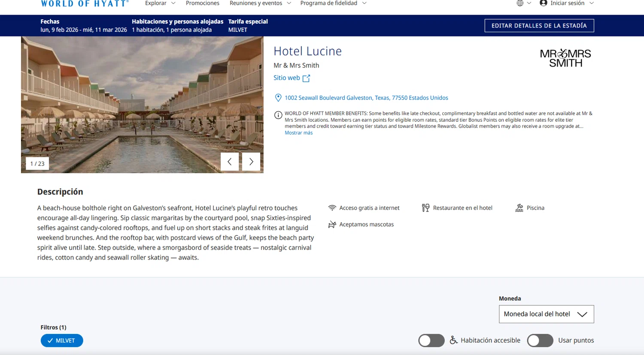The height and width of the screenshot is (355, 644).
Task: Click the Descripción heading
Action: tap(60, 192)
